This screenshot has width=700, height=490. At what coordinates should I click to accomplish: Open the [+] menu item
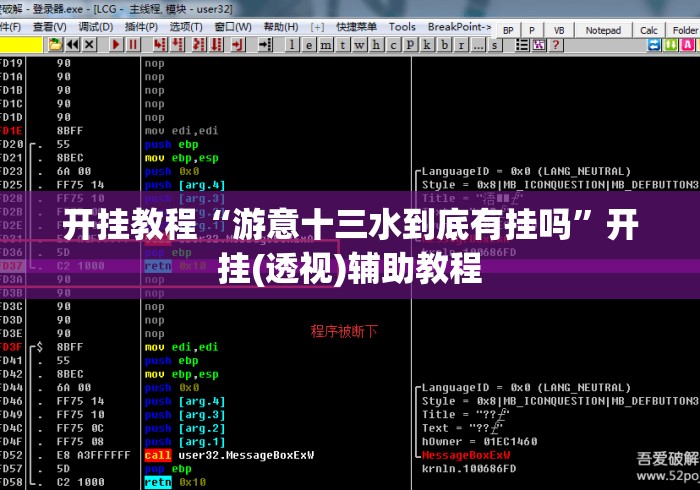click(x=317, y=27)
